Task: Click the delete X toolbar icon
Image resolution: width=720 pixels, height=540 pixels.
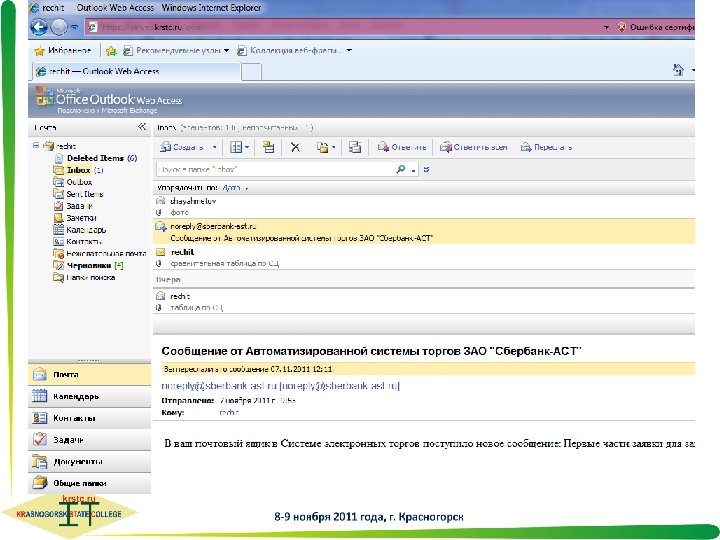Action: point(295,147)
